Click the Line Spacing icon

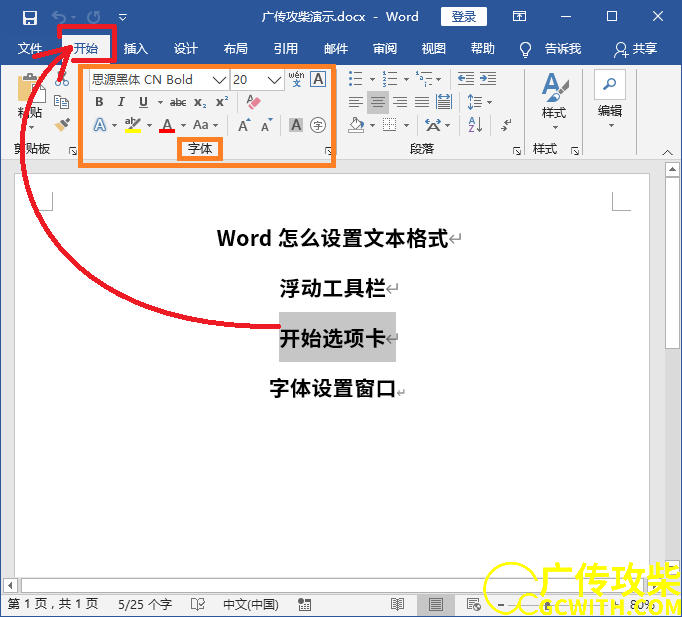point(475,102)
